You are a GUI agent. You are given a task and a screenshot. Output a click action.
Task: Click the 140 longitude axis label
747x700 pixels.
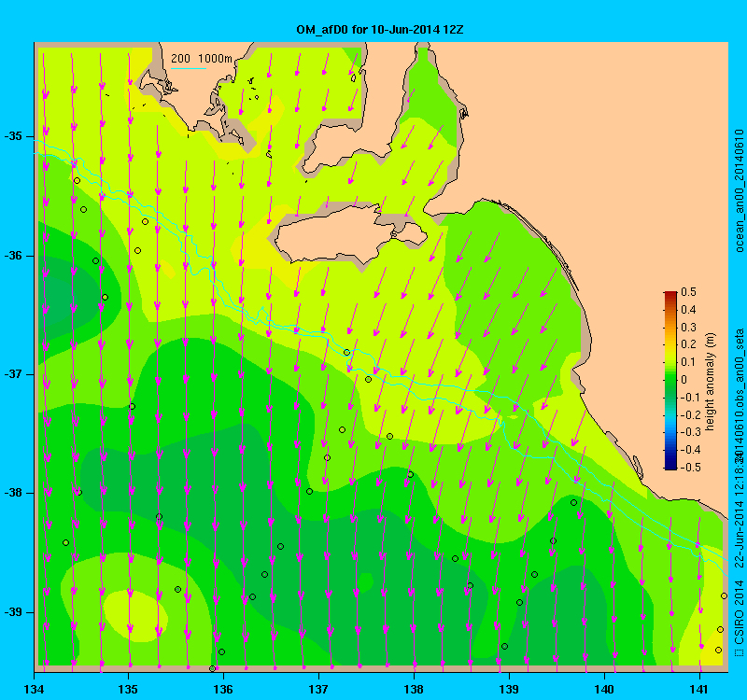[604, 689]
